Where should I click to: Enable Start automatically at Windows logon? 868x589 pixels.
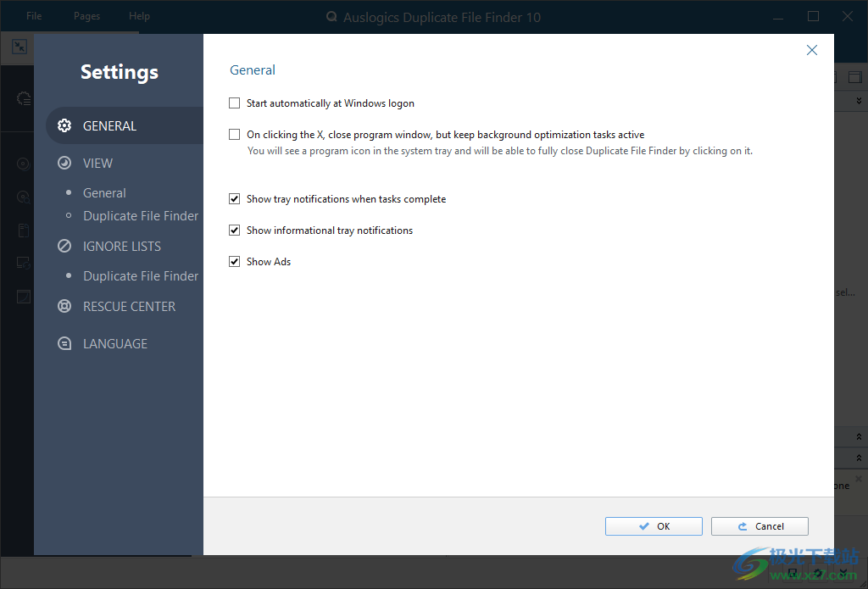pyautogui.click(x=235, y=103)
